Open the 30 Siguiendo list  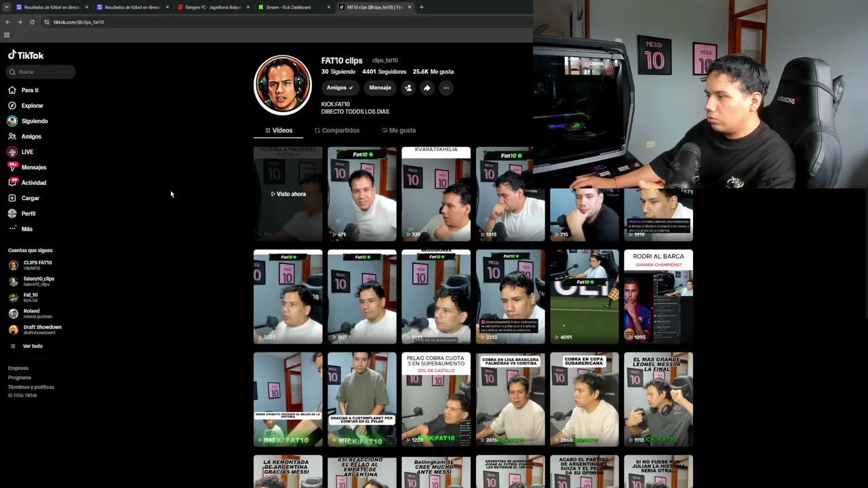[x=338, y=71]
